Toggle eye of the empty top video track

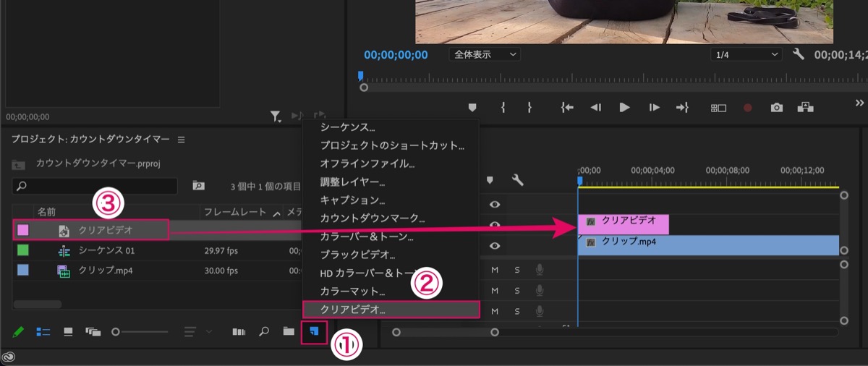coord(495,204)
